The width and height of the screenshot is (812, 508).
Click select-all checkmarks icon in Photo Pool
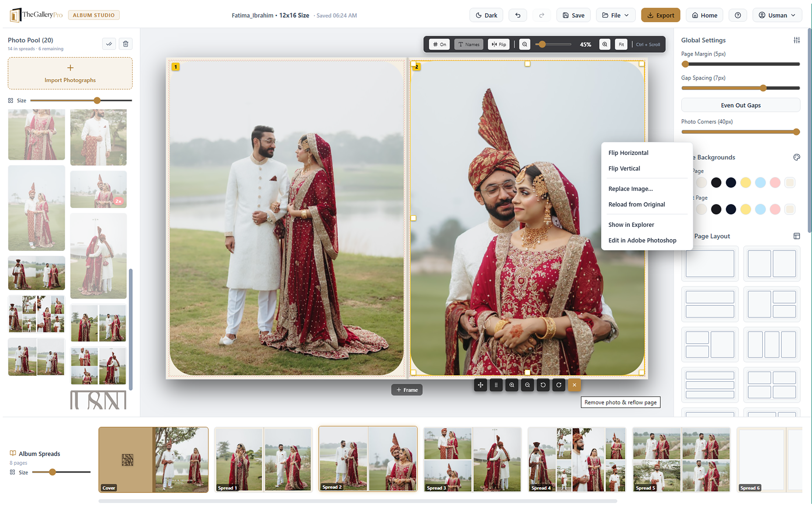click(109, 44)
